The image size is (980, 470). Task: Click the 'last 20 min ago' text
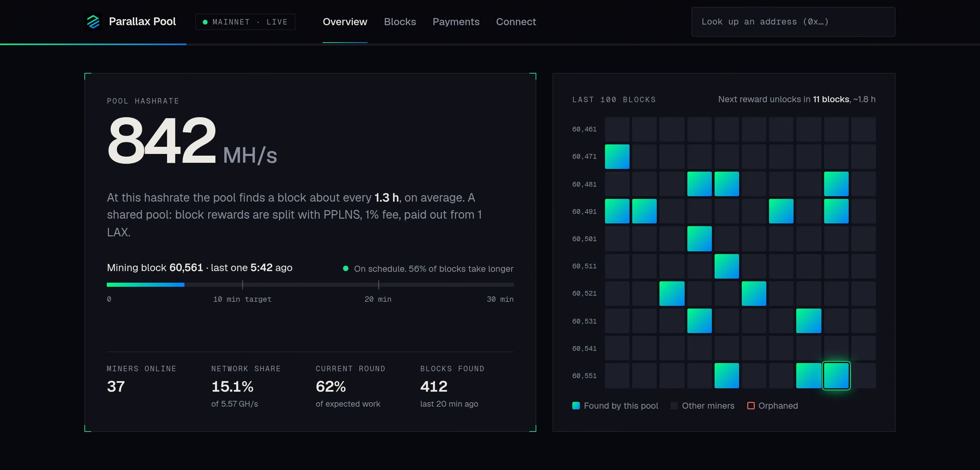click(449, 404)
